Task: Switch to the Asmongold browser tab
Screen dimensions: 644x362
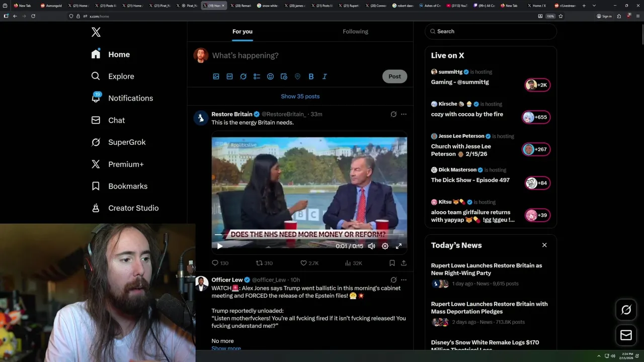Action: tap(52, 6)
